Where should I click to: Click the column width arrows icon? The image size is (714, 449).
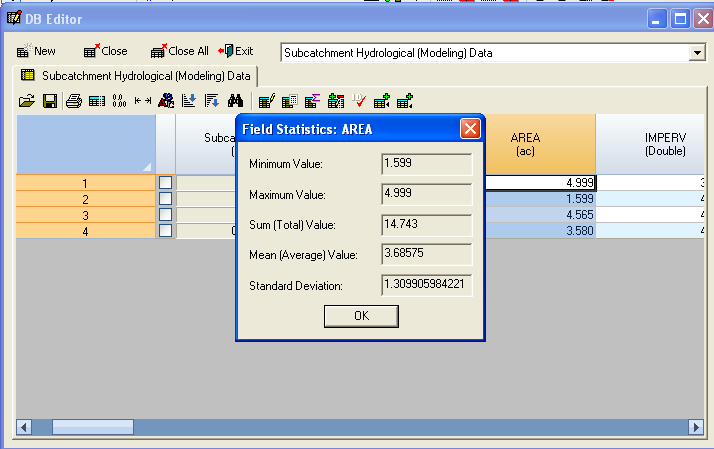pyautogui.click(x=143, y=101)
